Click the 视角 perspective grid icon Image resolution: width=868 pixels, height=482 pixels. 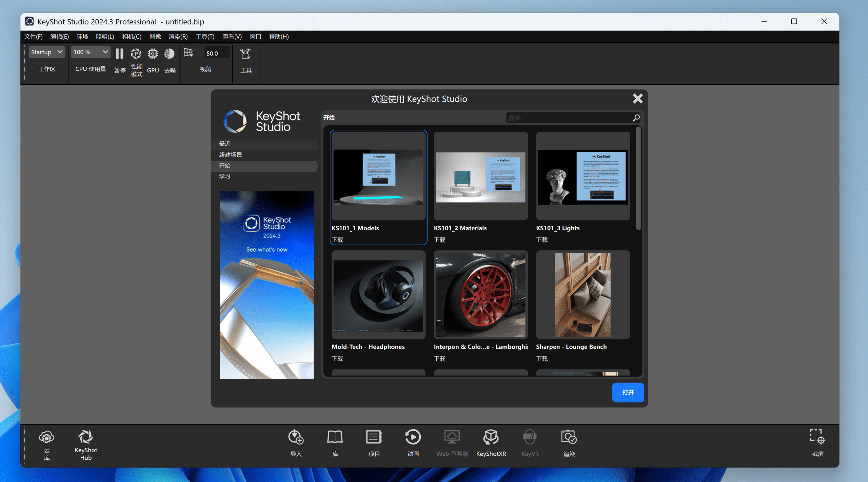[x=189, y=53]
